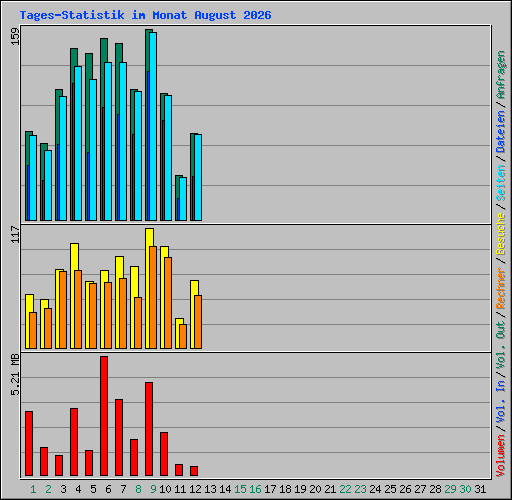Click day 21 on the x-axis
This screenshot has width=512, height=500.
click(330, 489)
